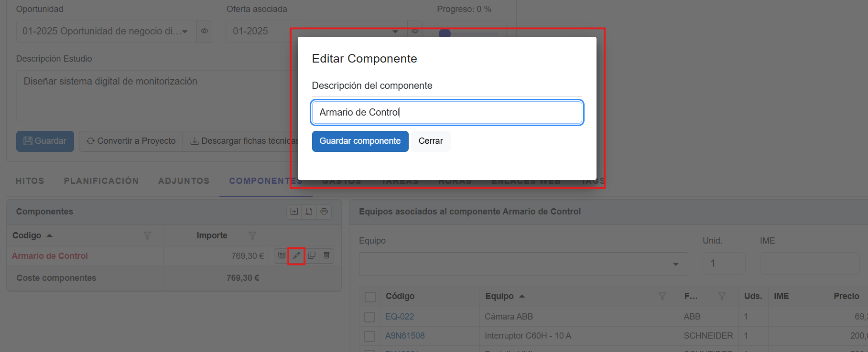
Task: Switch to the Planificación tab
Action: [101, 181]
